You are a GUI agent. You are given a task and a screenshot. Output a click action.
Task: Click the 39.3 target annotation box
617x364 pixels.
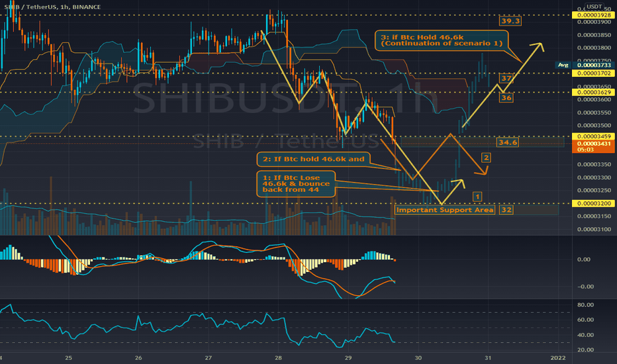point(510,21)
